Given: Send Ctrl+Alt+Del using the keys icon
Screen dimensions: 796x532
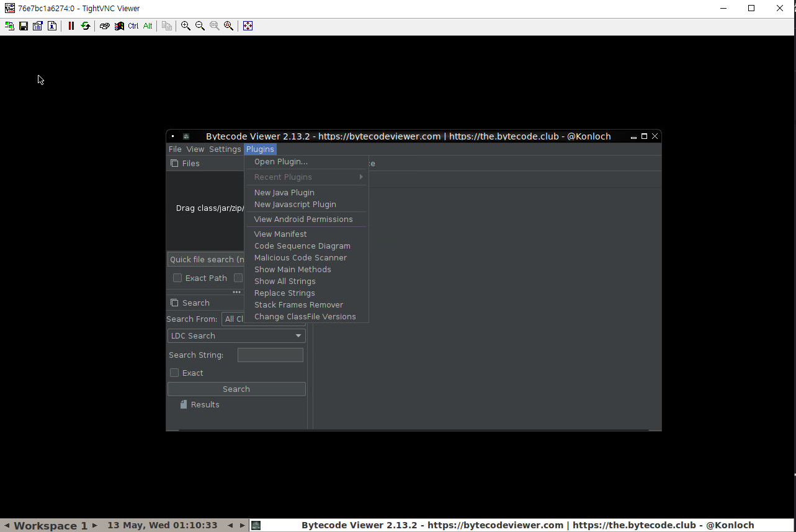Looking at the screenshot, I should 105,26.
